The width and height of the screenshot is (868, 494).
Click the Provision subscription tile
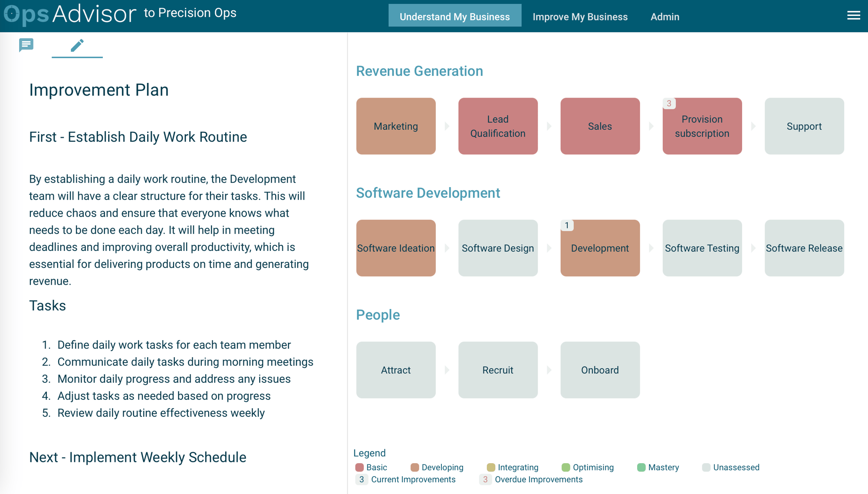pyautogui.click(x=702, y=126)
